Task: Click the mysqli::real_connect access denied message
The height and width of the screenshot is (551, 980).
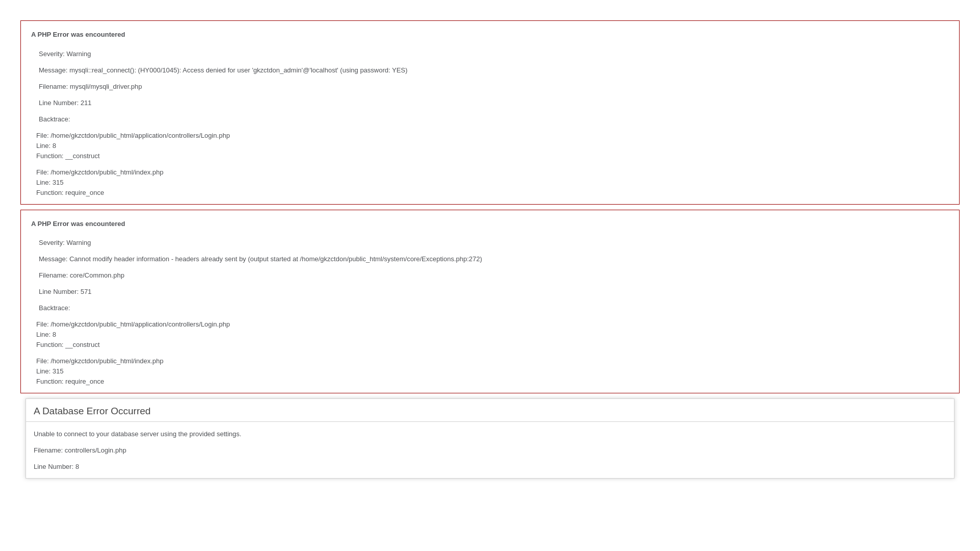Action: [223, 70]
